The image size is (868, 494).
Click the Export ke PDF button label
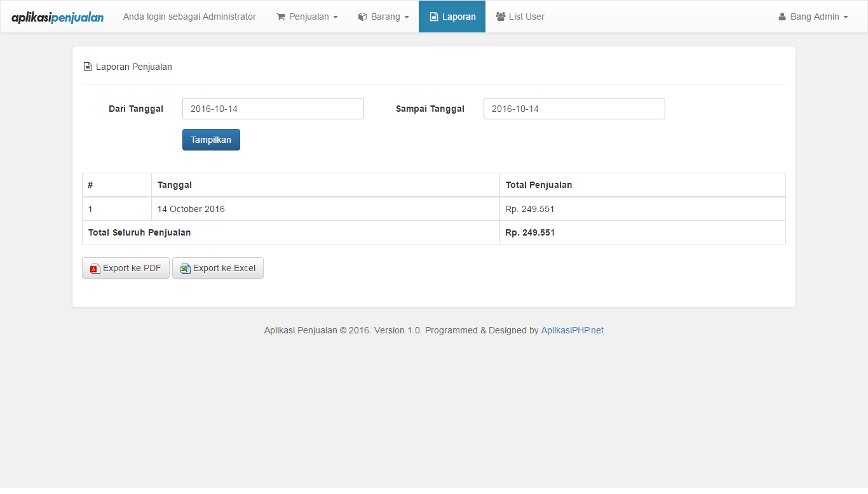[x=132, y=268]
